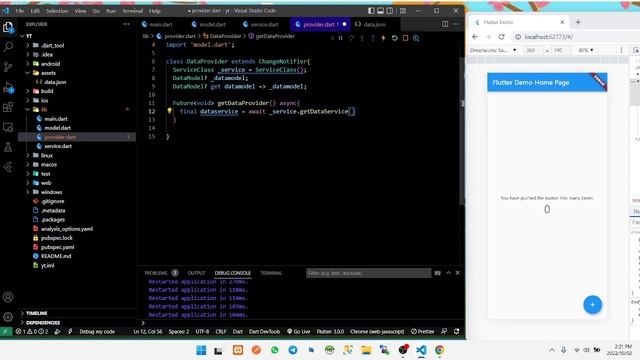Click the Spaces: 2 indentation setting
The height and width of the screenshot is (360, 640).
[179, 331]
